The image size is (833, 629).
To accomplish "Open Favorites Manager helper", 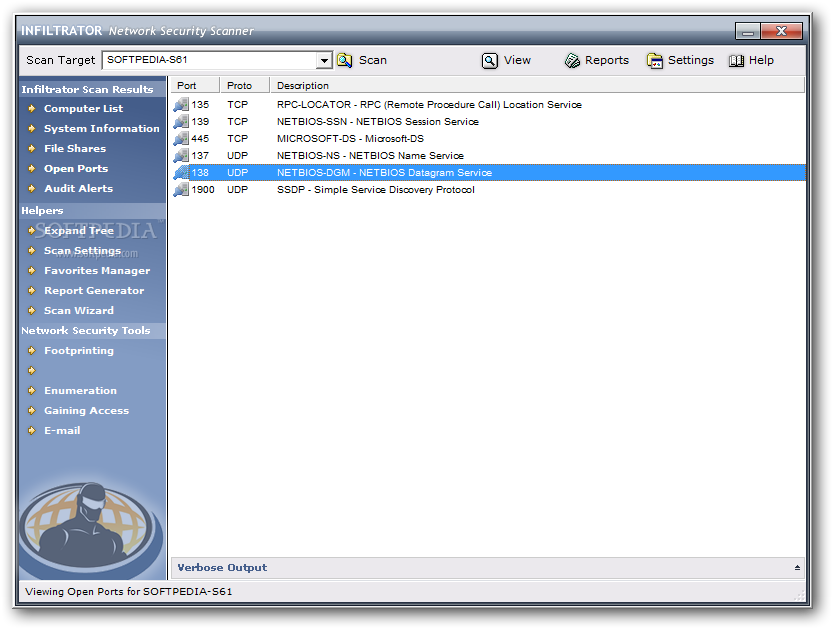I will (97, 271).
